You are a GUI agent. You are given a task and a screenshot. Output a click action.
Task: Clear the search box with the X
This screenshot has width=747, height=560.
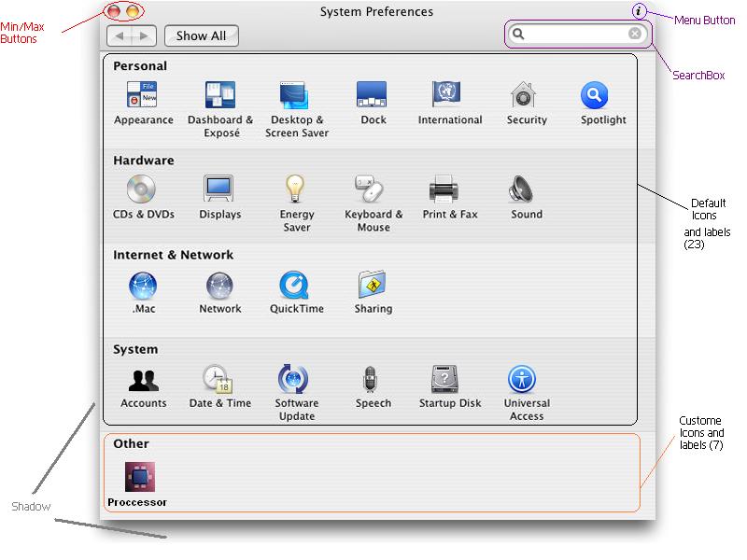pyautogui.click(x=635, y=34)
